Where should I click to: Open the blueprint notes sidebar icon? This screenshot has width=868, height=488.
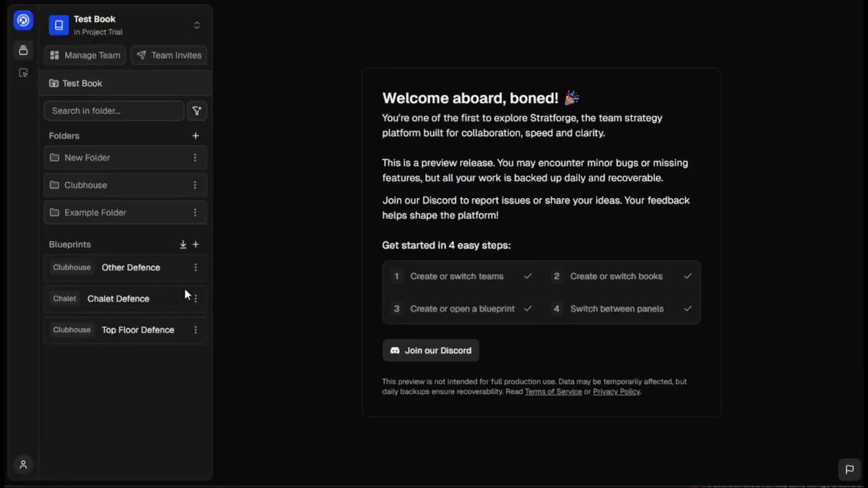point(23,73)
